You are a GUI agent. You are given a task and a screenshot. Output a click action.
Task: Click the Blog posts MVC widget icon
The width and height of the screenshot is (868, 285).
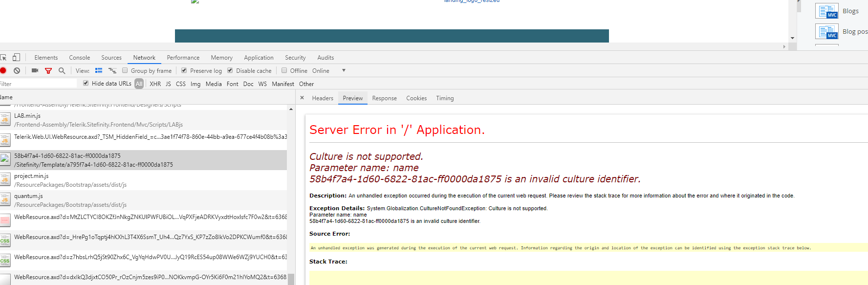[x=827, y=32]
